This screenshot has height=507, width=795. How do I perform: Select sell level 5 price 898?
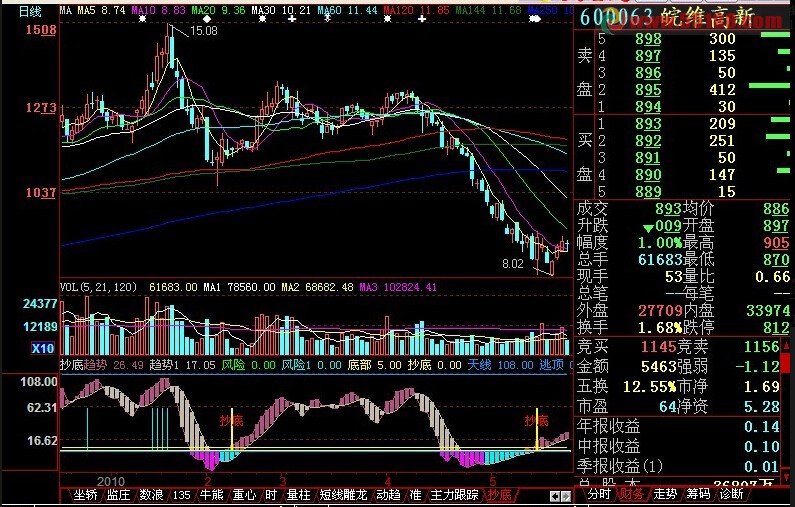click(648, 39)
